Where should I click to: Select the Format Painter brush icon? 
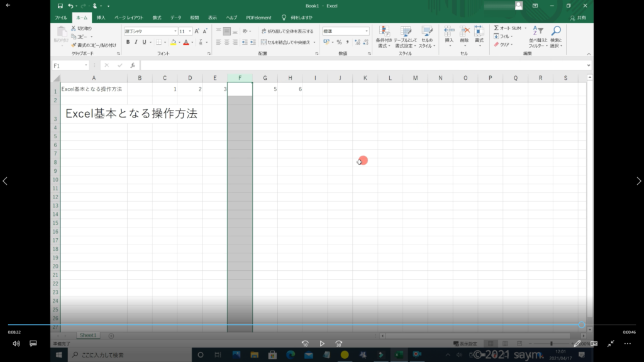coord(74,45)
